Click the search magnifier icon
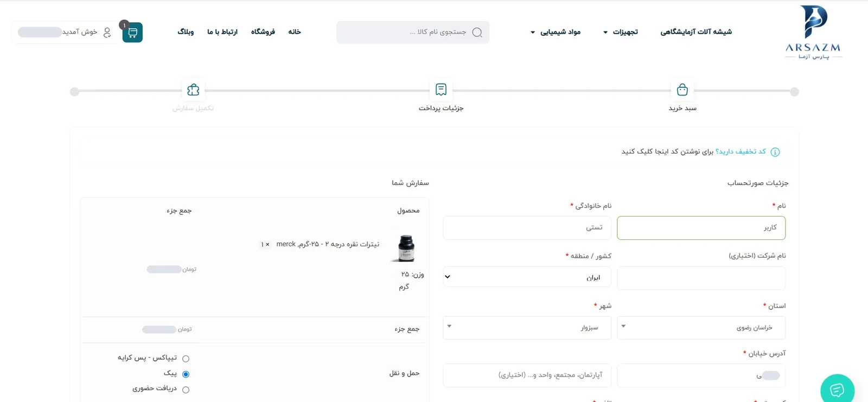This screenshot has height=402, width=868. pos(477,33)
